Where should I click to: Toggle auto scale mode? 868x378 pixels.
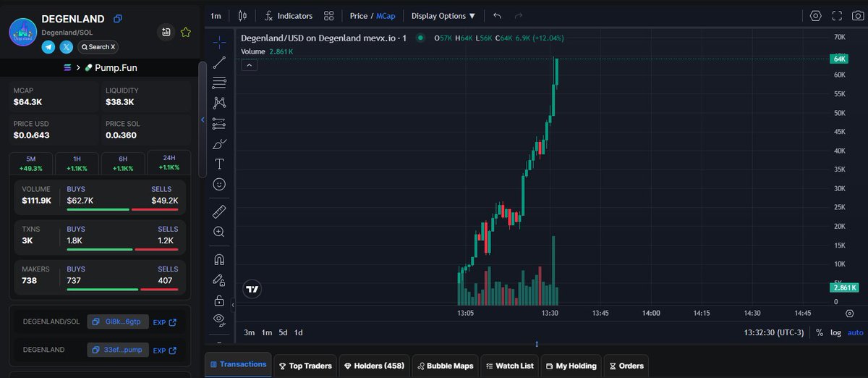click(x=856, y=332)
